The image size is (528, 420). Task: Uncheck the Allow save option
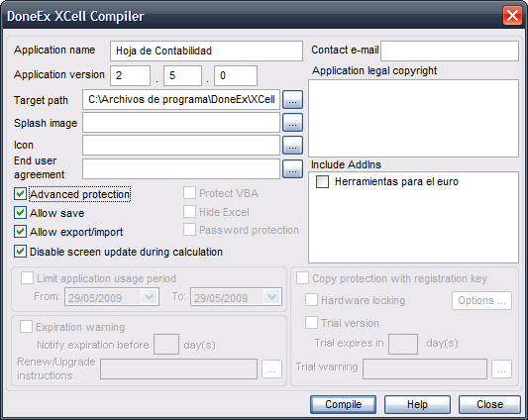20,213
